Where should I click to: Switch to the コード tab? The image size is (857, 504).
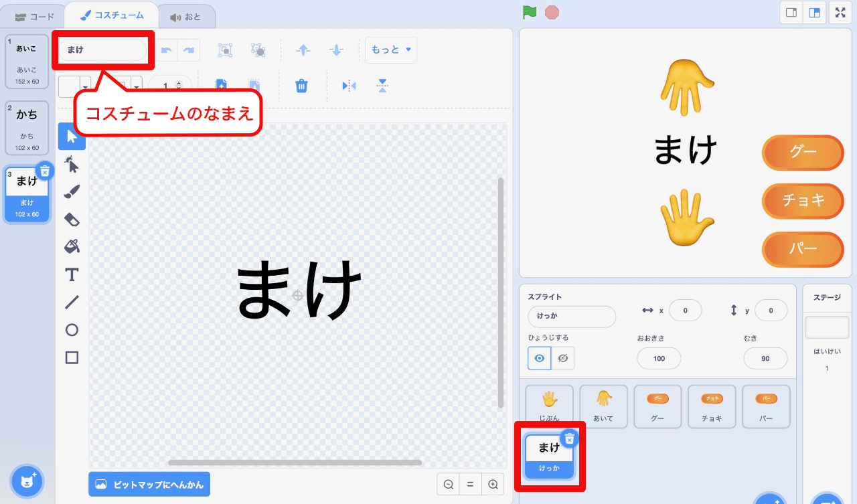click(34, 17)
